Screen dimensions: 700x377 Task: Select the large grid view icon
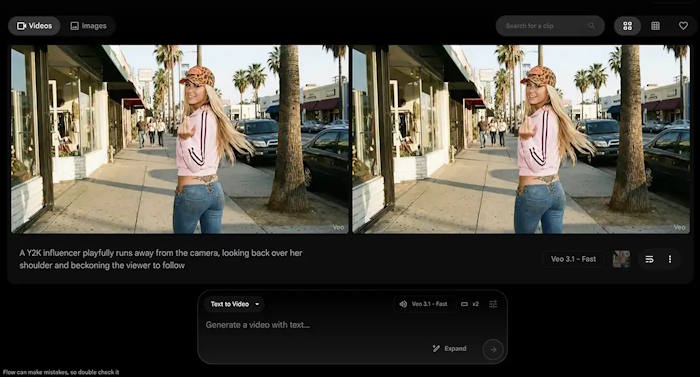[628, 26]
